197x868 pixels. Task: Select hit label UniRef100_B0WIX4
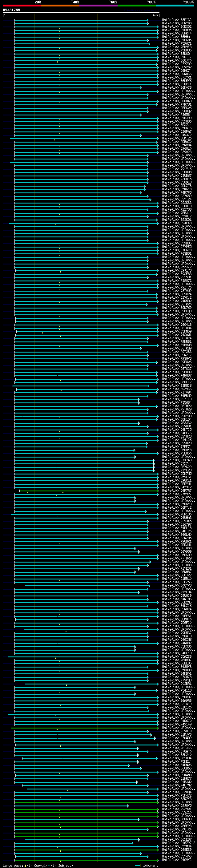[177, 830]
